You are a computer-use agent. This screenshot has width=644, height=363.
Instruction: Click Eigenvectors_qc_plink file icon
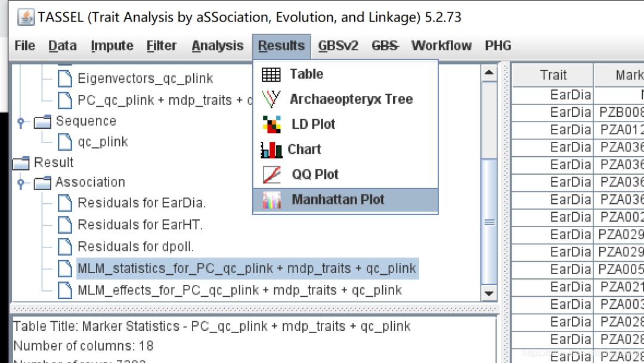coord(65,79)
